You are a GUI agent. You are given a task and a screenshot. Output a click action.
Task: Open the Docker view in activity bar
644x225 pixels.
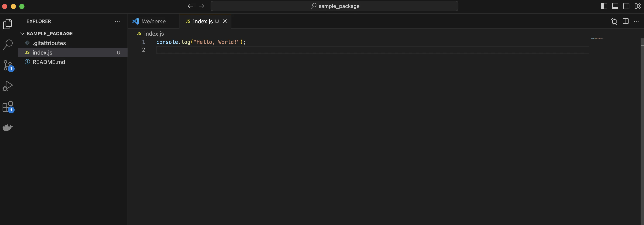click(x=8, y=127)
